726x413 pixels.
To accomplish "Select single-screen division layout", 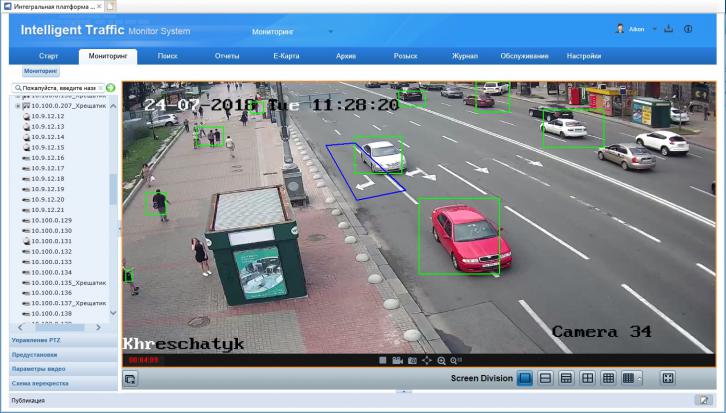I will pyautogui.click(x=523, y=378).
